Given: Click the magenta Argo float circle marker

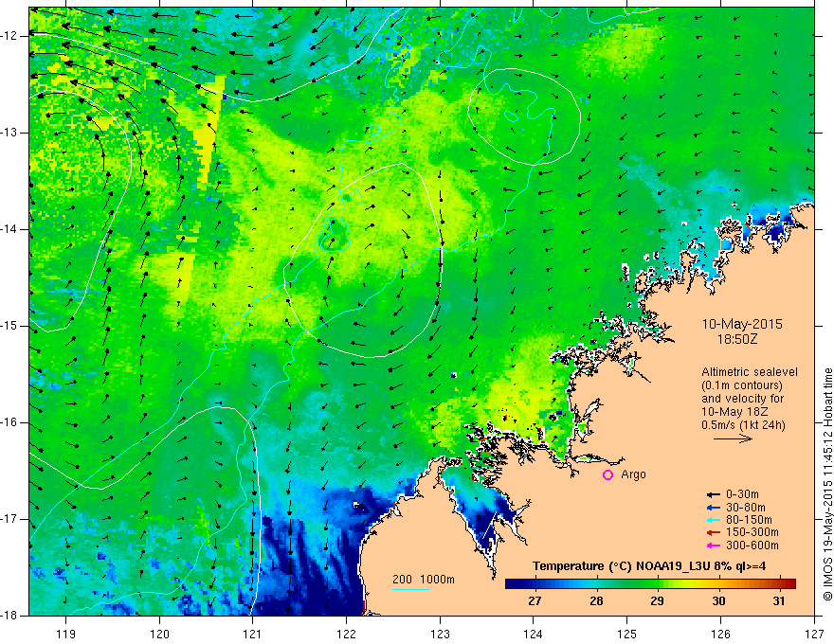Looking at the screenshot, I should point(607,475).
